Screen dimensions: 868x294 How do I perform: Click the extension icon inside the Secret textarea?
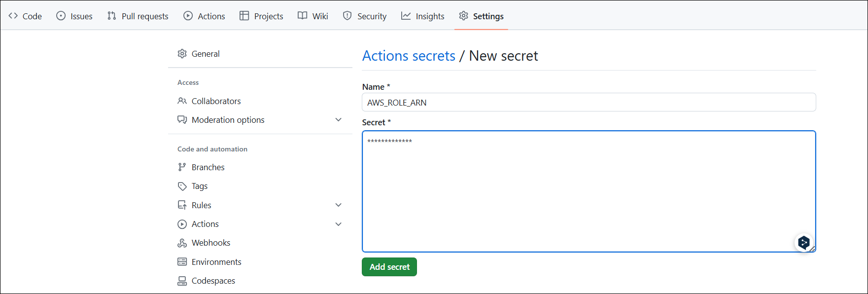click(x=803, y=242)
